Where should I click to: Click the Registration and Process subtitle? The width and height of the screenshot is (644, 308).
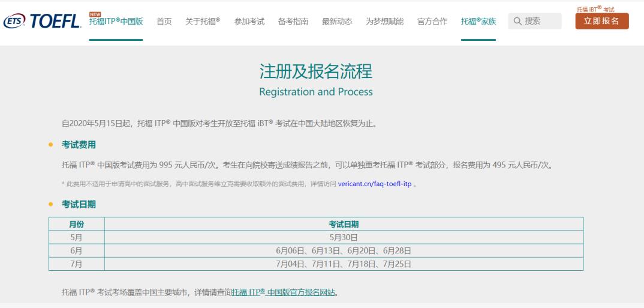(316, 91)
